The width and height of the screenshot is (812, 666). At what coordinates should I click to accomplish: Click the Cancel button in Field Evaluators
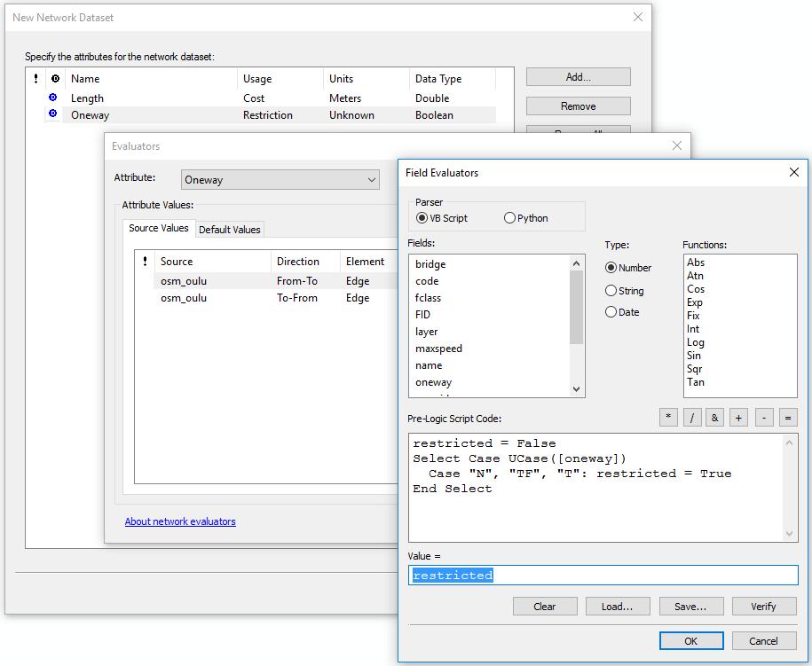click(764, 641)
